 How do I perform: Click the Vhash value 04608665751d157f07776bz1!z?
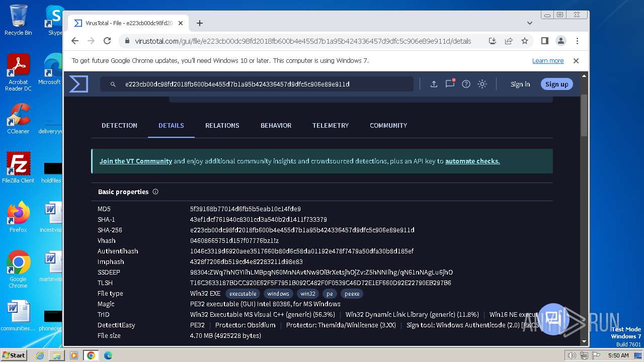pyautogui.click(x=234, y=241)
